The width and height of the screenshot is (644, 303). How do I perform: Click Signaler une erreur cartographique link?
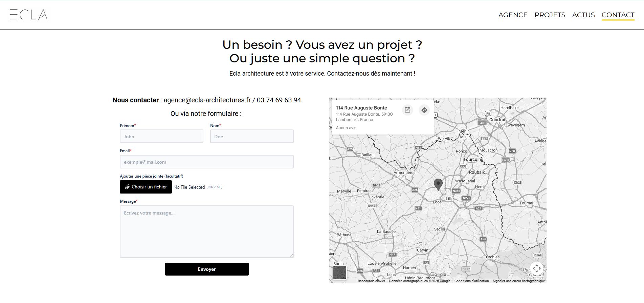coord(518,281)
